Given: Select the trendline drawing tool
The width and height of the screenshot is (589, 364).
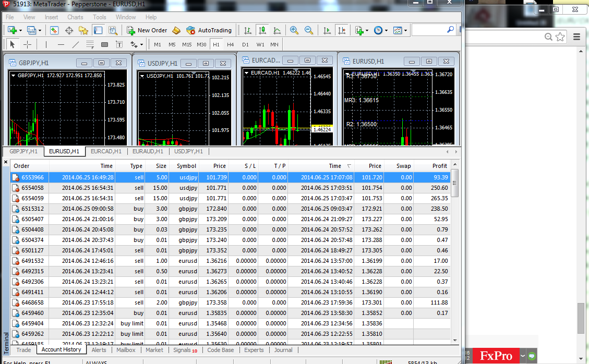Looking at the screenshot, I should tap(76, 45).
